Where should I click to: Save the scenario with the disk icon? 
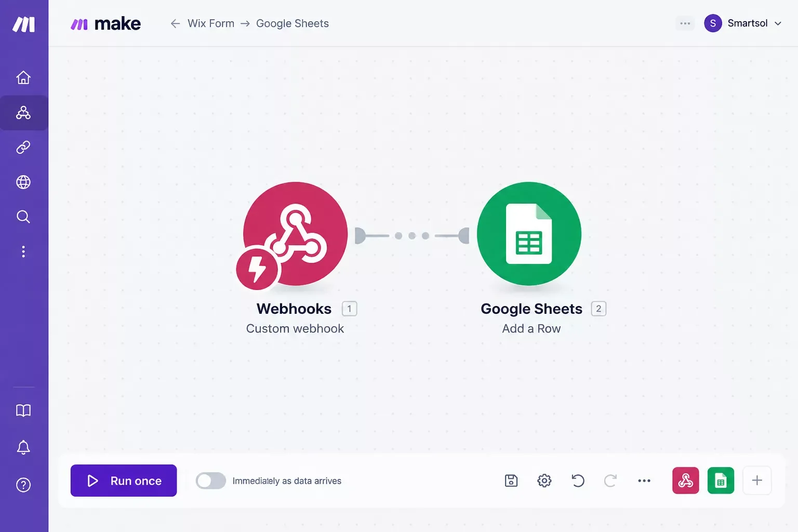[x=511, y=481]
